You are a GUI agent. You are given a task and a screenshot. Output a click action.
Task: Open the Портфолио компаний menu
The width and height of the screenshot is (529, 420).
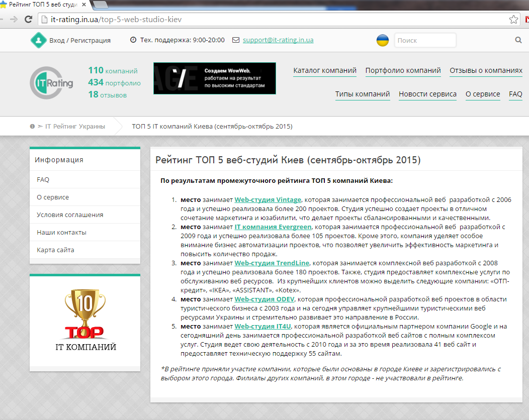tap(403, 71)
